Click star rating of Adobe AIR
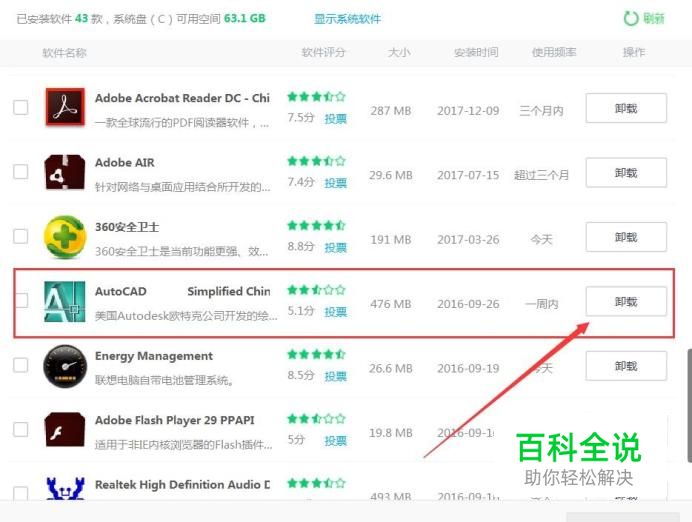 click(x=316, y=161)
